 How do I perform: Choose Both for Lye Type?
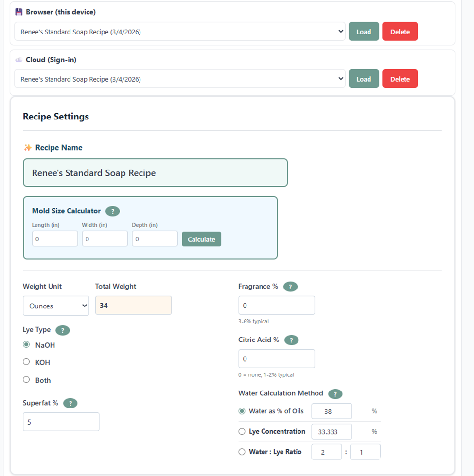(x=26, y=380)
